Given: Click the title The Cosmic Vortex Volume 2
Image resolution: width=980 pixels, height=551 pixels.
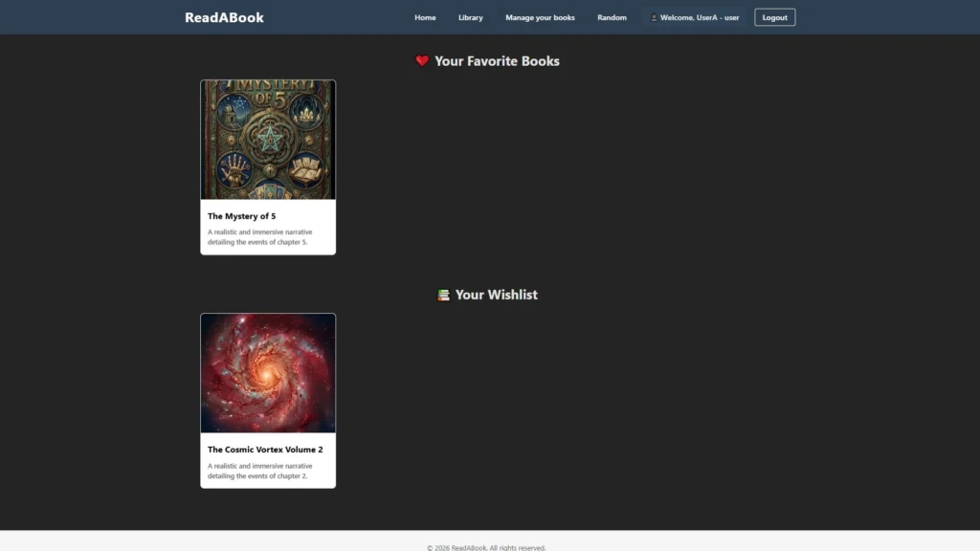Looking at the screenshot, I should click(x=265, y=450).
